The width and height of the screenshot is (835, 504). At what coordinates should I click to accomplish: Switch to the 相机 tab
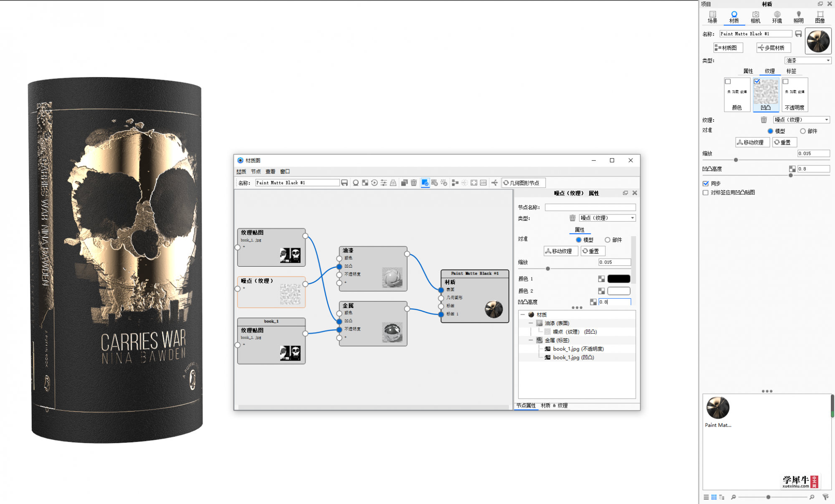(756, 17)
